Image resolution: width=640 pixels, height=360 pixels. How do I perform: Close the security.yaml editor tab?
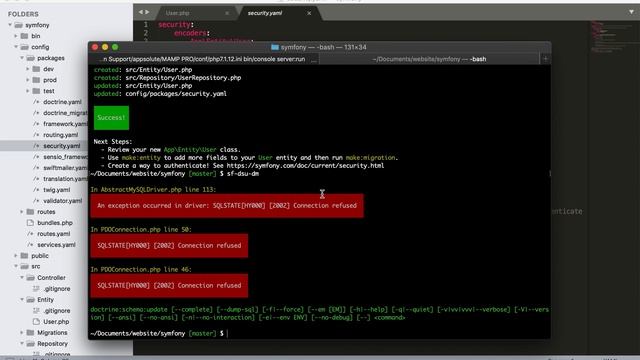point(309,13)
